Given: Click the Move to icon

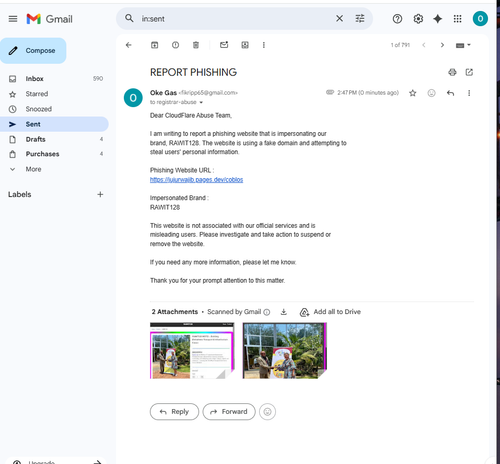Looking at the screenshot, I should pyautogui.click(x=245, y=45).
